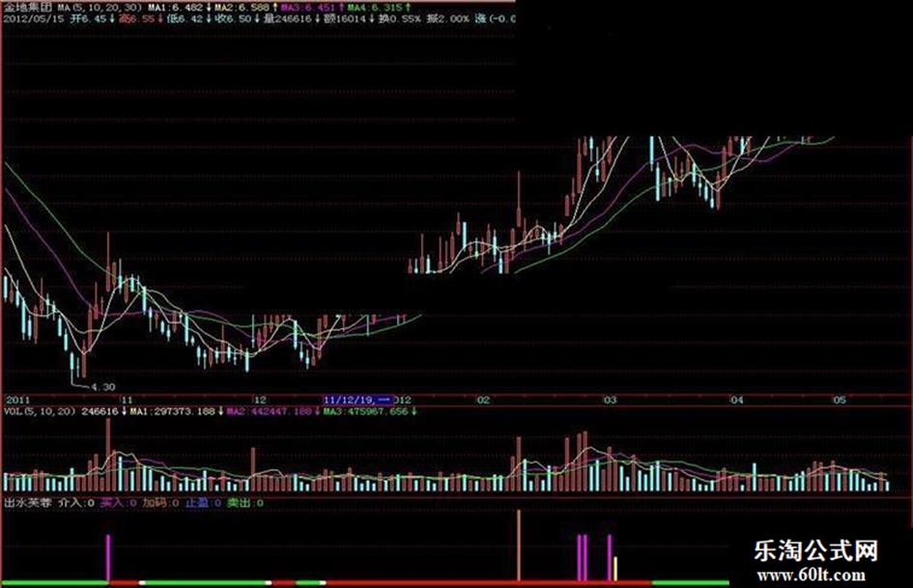Click month 03 on the time axis
Screen dimensions: 913x588
point(610,401)
